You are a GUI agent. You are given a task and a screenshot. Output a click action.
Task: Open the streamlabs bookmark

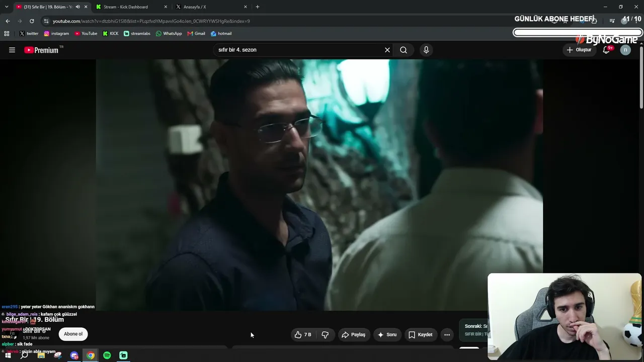coord(137,34)
